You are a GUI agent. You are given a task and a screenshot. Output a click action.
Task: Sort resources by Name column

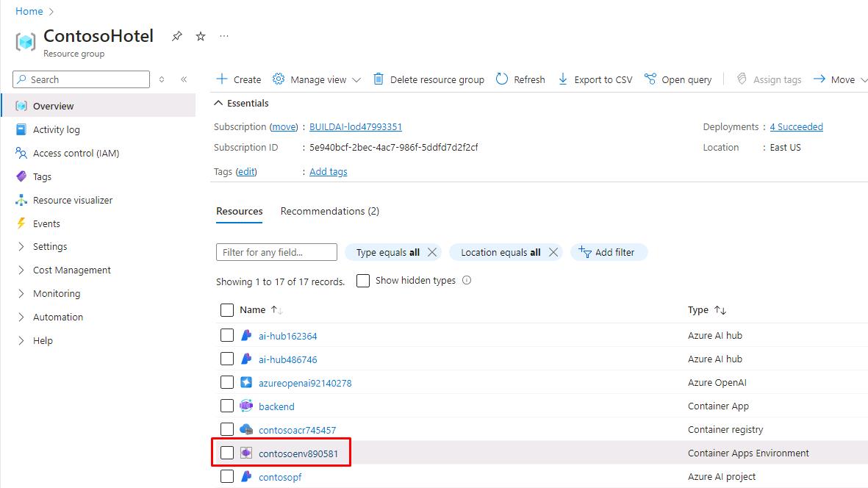pos(261,310)
